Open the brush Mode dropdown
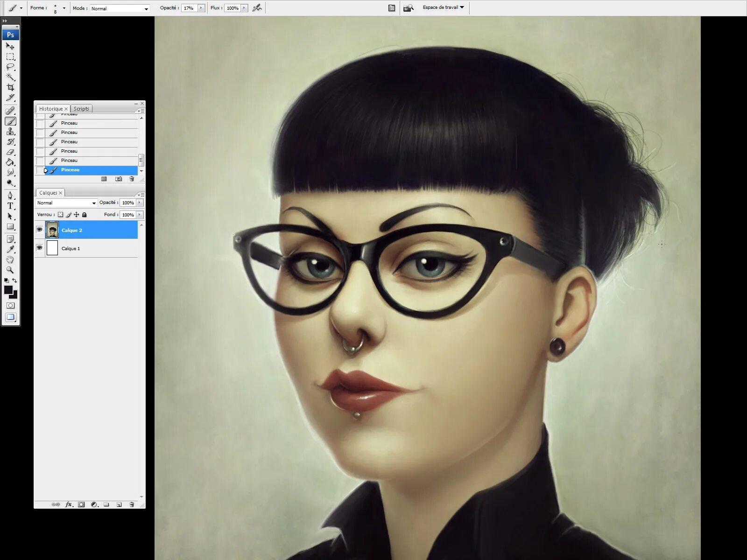The image size is (747, 560). tap(120, 8)
